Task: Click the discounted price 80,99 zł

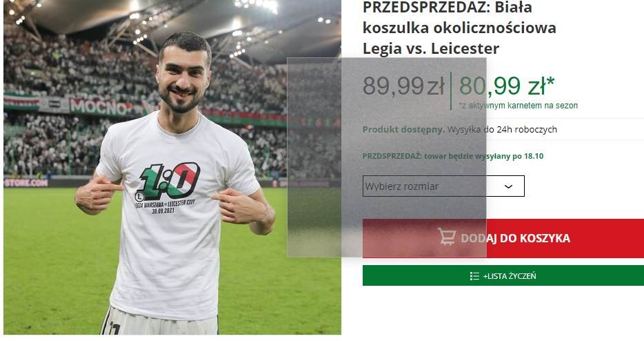Action: click(507, 86)
